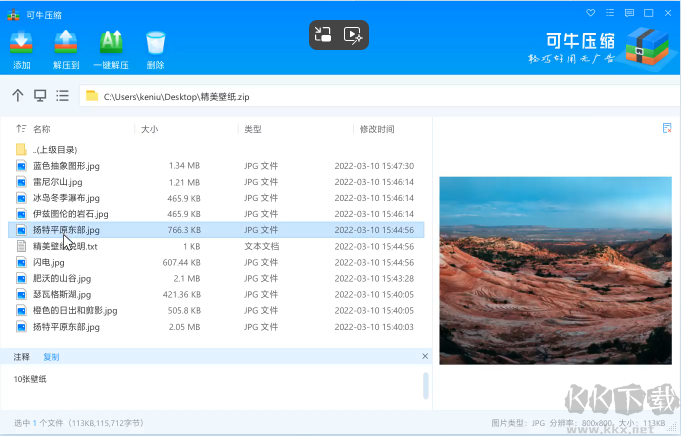The height and width of the screenshot is (436, 681).
Task: Click the 505.8 KB size cell
Action: coord(184,310)
